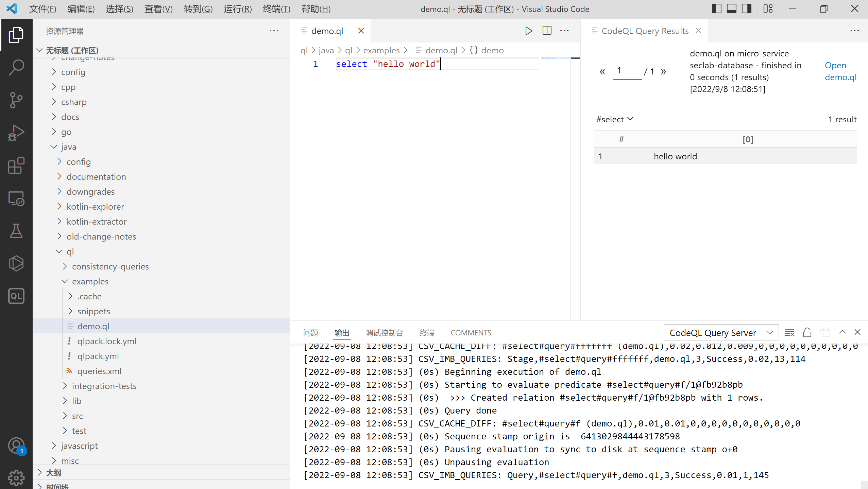Toggle the primary side bar visibility
The width and height of the screenshot is (868, 489).
(716, 9)
